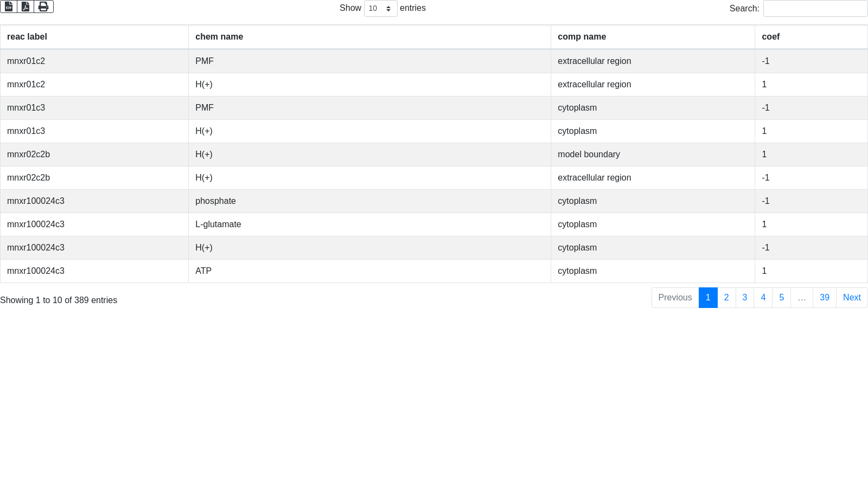Click the Next page button
Image resolution: width=868 pixels, height=488 pixels.
coord(851,298)
